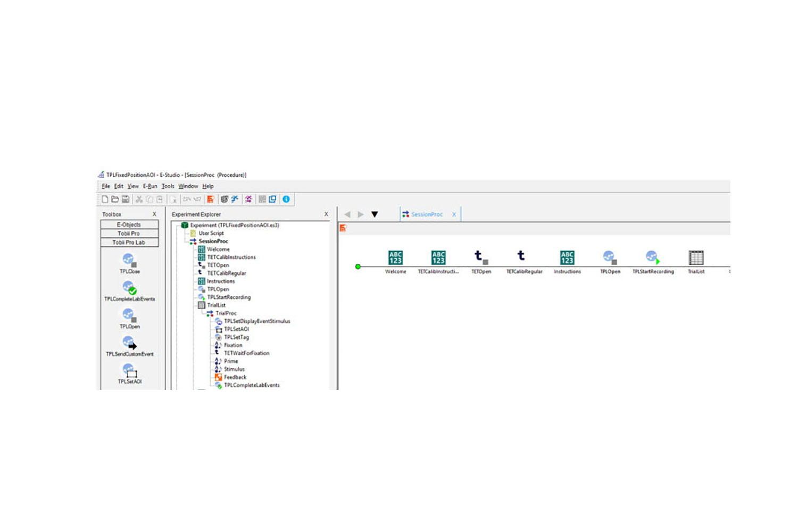This screenshot has height=532, width=798.
Task: Click the TETCalibRegular object on the timeline
Action: click(x=524, y=262)
